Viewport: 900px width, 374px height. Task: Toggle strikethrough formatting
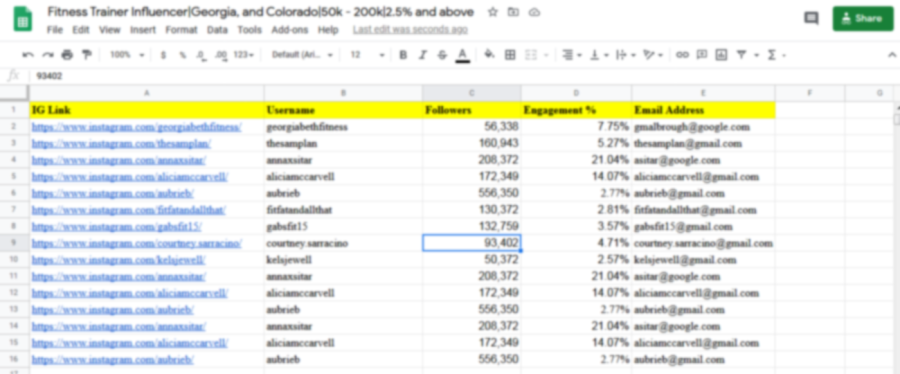tap(442, 55)
